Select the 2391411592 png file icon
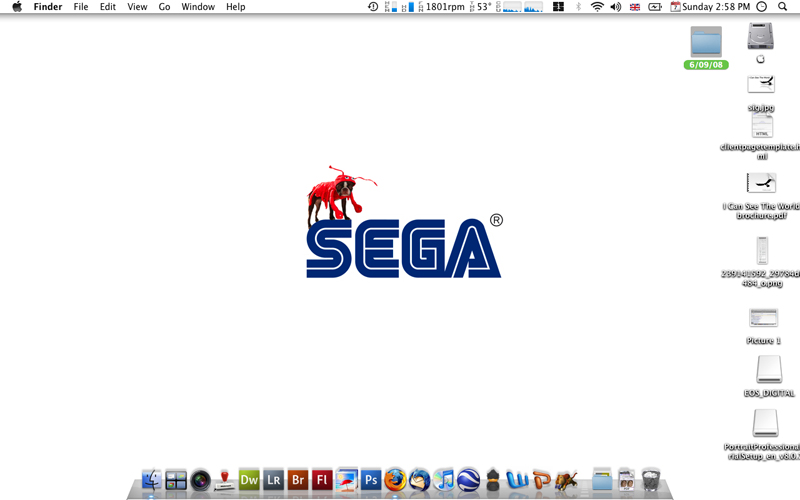The width and height of the screenshot is (800, 500). tap(762, 250)
